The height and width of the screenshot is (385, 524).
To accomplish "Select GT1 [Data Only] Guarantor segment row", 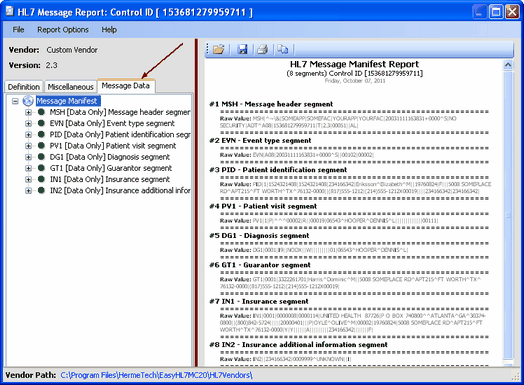I will point(111,168).
